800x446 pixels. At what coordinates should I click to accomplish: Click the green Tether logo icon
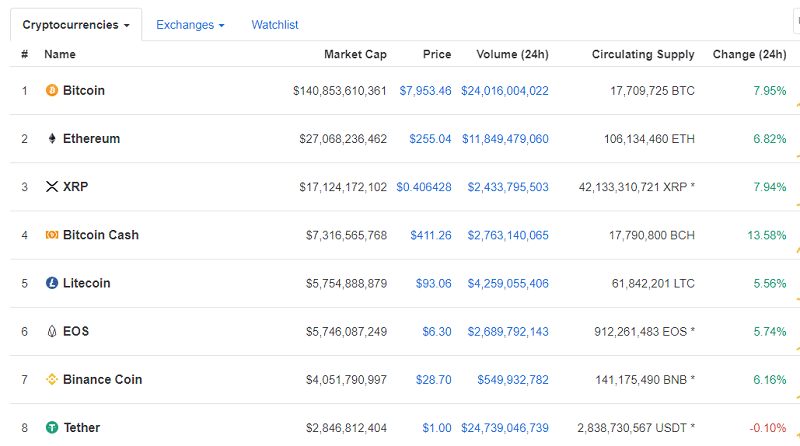coord(52,428)
